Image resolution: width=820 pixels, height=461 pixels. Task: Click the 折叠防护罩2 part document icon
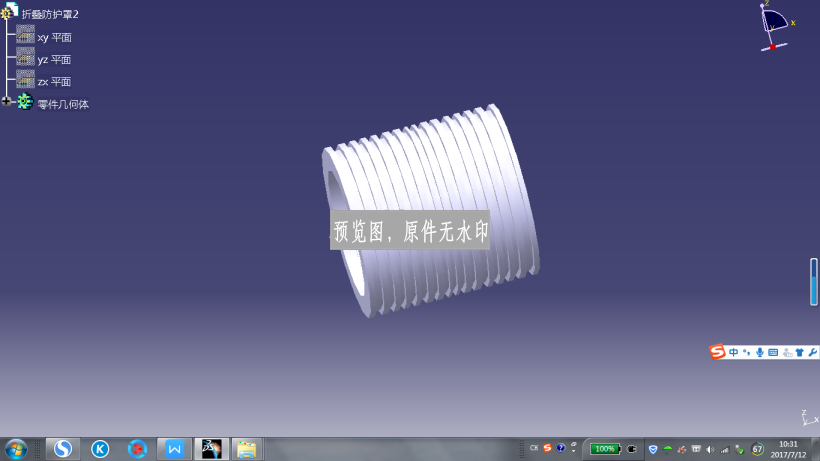tap(9, 10)
